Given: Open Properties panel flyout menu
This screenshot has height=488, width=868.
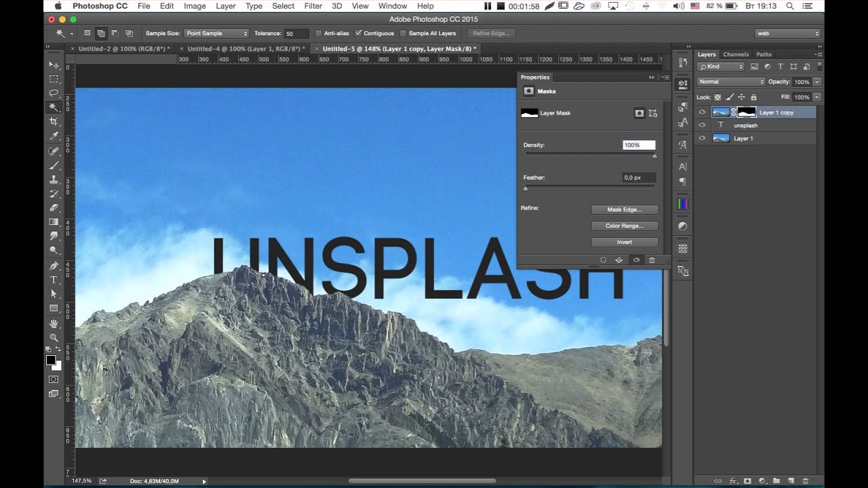Looking at the screenshot, I should (x=665, y=77).
